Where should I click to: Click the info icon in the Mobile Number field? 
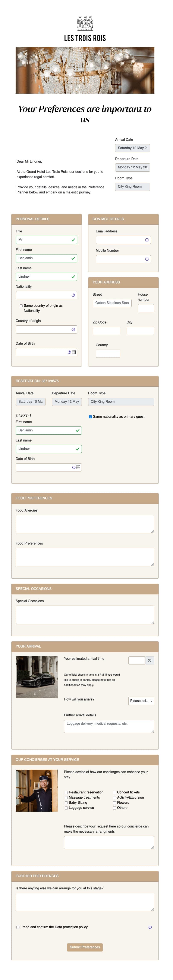147,259
